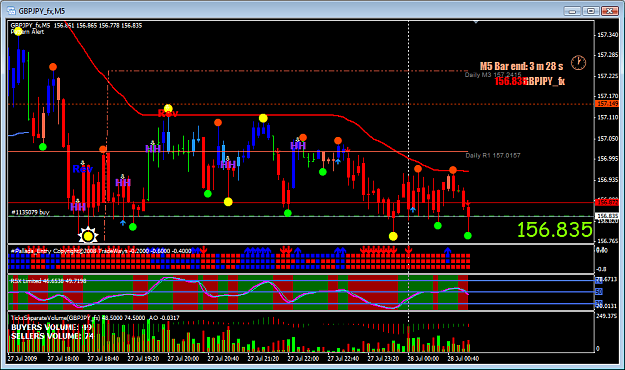Select the red Rev reversal label
This screenshot has height=370, width=625.
point(168,114)
